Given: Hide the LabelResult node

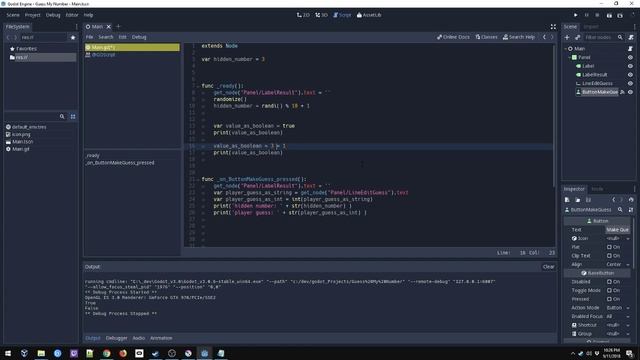Looking at the screenshot, I should [630, 75].
